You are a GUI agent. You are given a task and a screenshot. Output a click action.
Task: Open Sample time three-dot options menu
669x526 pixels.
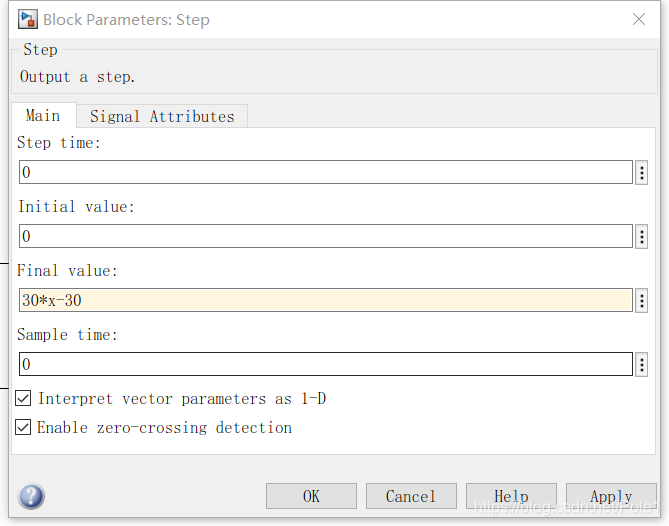click(x=641, y=364)
